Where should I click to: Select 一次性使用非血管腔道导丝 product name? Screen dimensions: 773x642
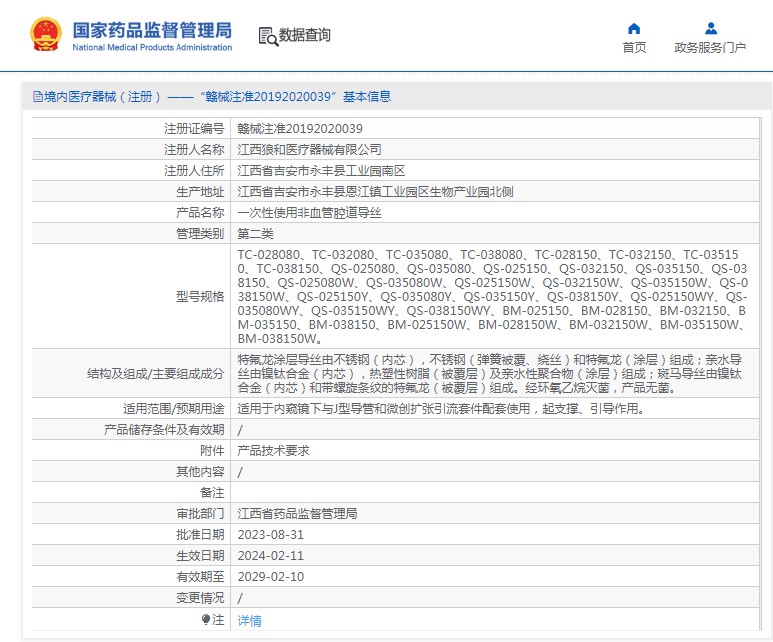309,213
